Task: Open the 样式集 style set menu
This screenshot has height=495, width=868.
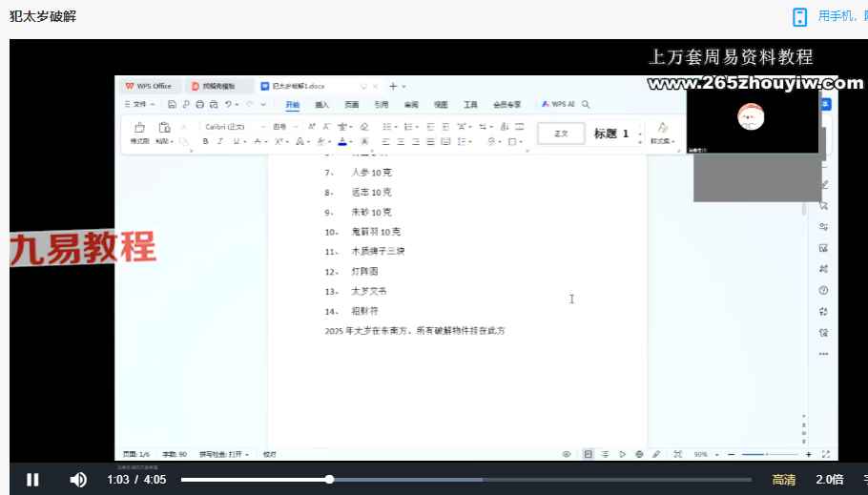Action: (663, 134)
